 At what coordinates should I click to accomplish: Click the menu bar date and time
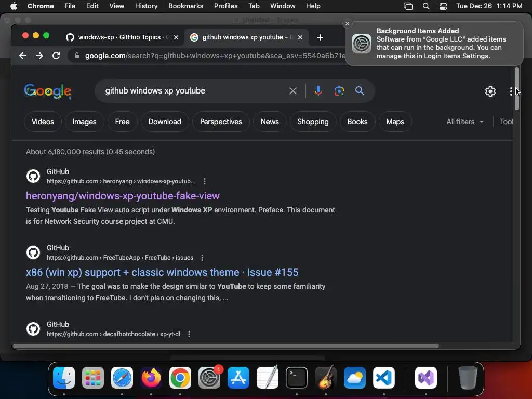point(489,6)
